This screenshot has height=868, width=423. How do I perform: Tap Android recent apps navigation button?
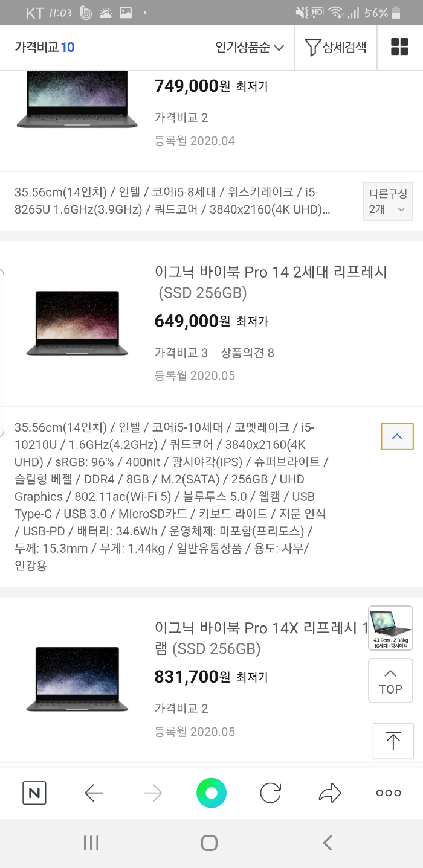[x=91, y=843]
